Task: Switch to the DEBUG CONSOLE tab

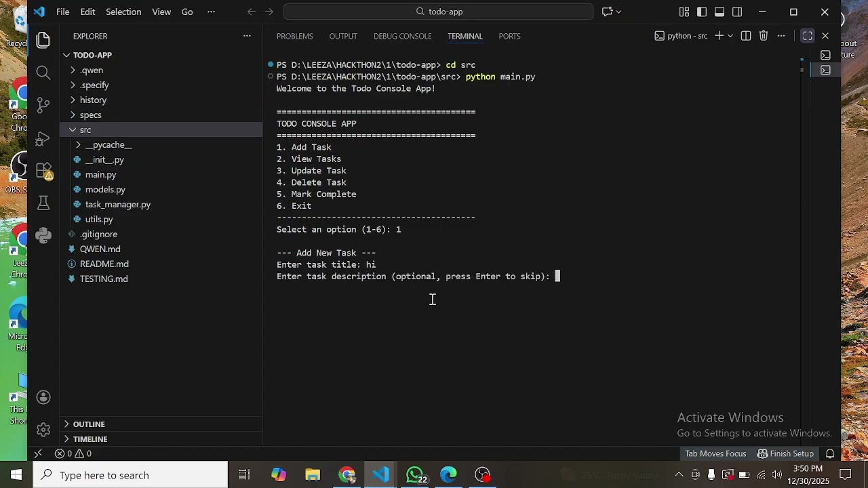Action: click(402, 36)
